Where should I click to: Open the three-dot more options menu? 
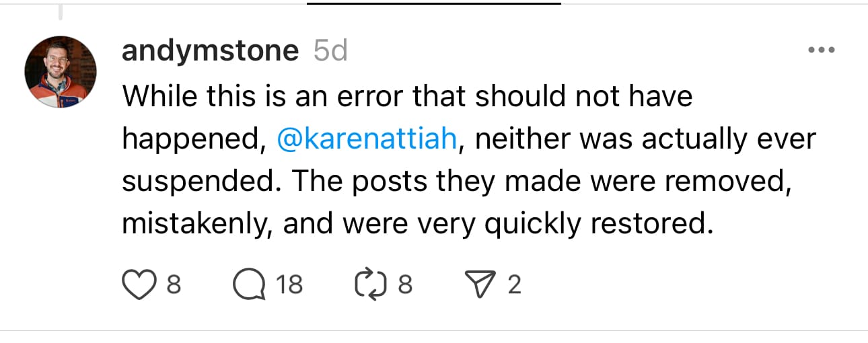pyautogui.click(x=822, y=50)
